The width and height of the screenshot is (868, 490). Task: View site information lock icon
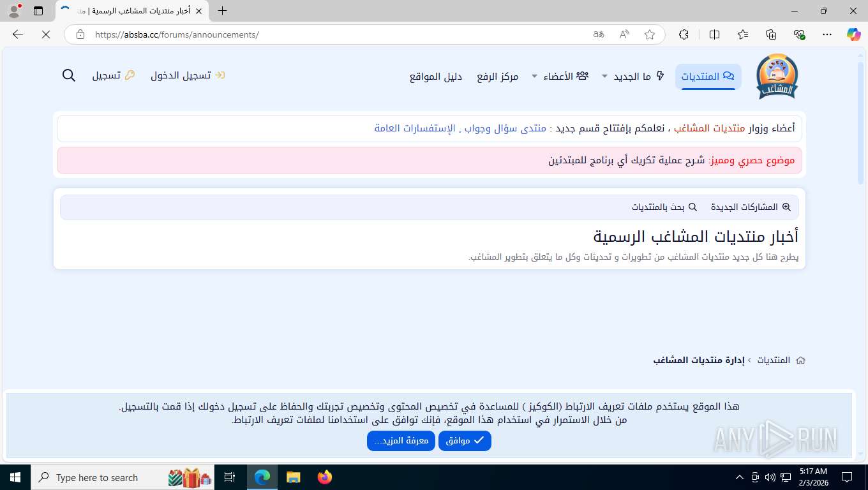(x=80, y=34)
